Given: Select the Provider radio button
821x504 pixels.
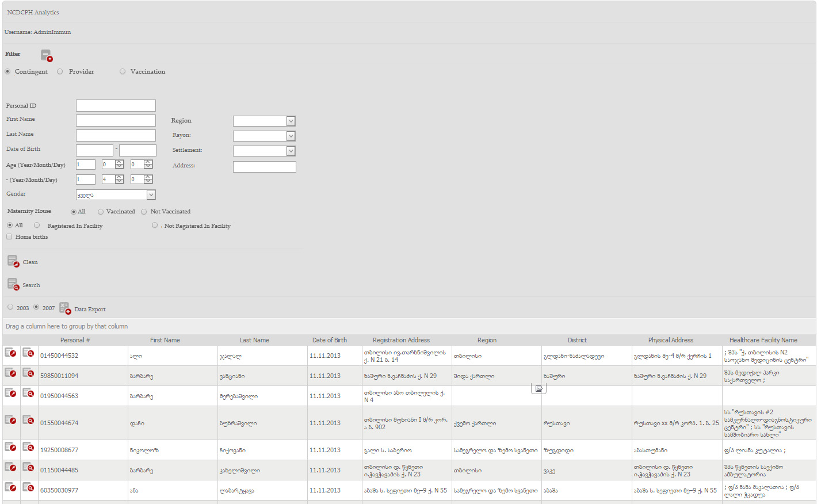Looking at the screenshot, I should click(60, 72).
